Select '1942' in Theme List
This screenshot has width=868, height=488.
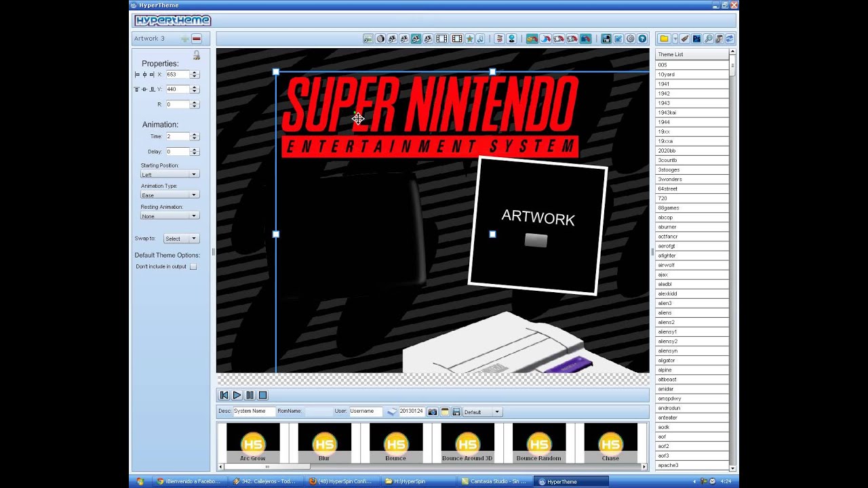692,94
